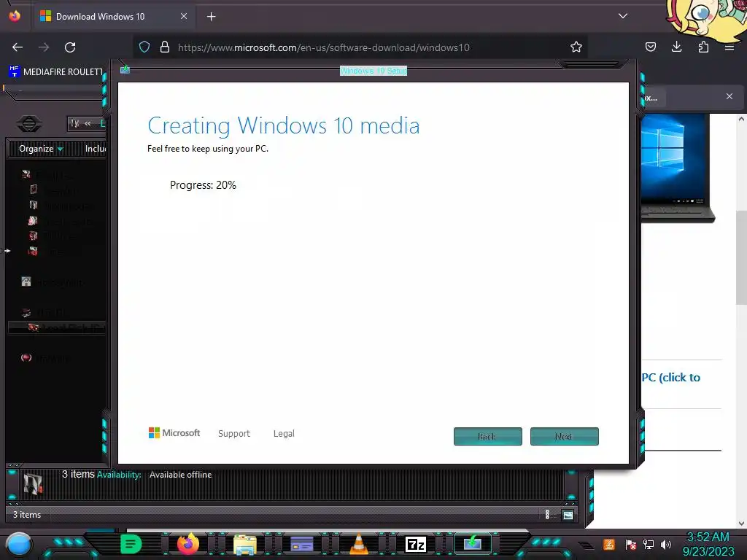Viewport: 747px width, 560px height.
Task: Select the Favorites node icon in Explorer
Action: 26,174
